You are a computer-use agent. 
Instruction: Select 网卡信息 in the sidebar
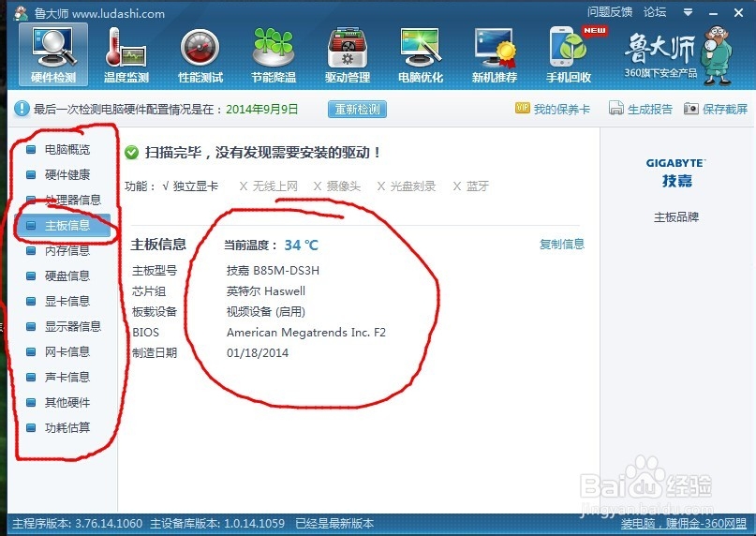(x=67, y=351)
